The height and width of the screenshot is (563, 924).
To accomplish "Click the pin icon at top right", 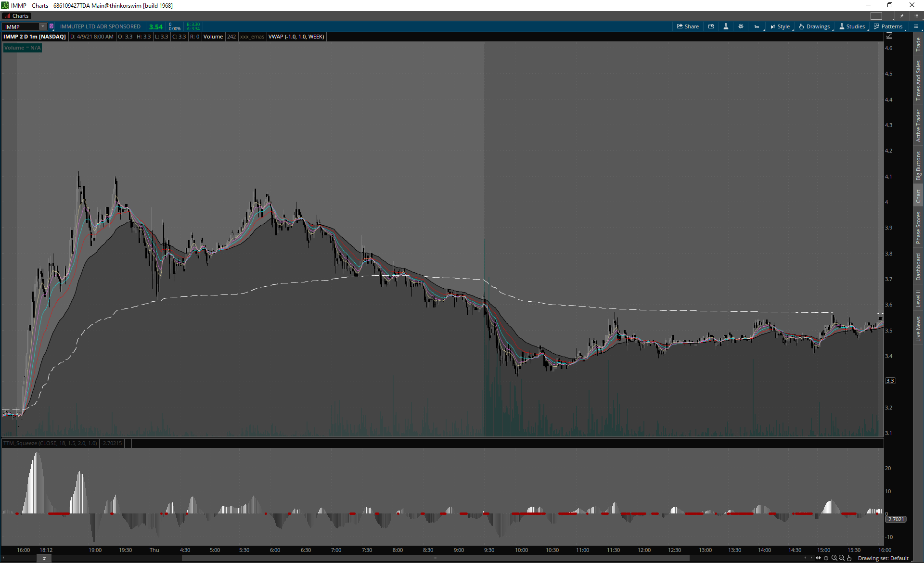I will (902, 16).
